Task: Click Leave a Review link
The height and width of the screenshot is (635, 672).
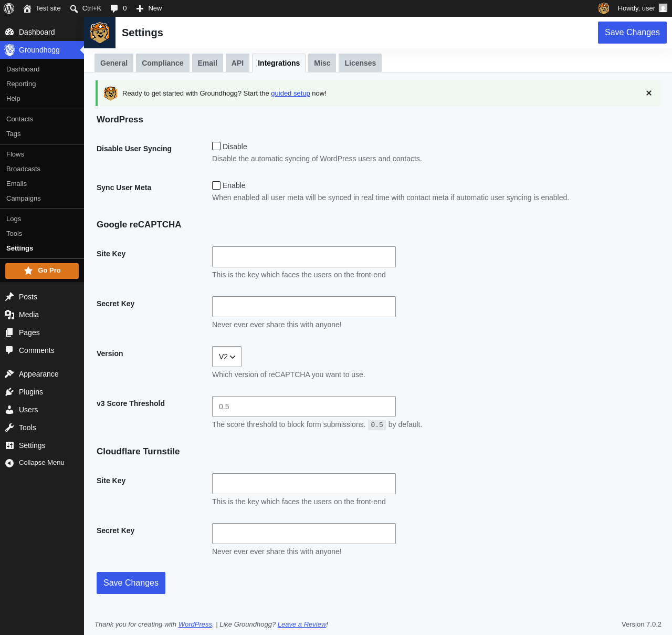Action: 302,624
